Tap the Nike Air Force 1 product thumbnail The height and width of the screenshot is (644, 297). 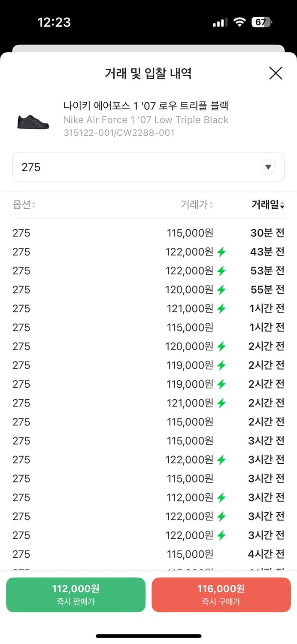(x=32, y=121)
